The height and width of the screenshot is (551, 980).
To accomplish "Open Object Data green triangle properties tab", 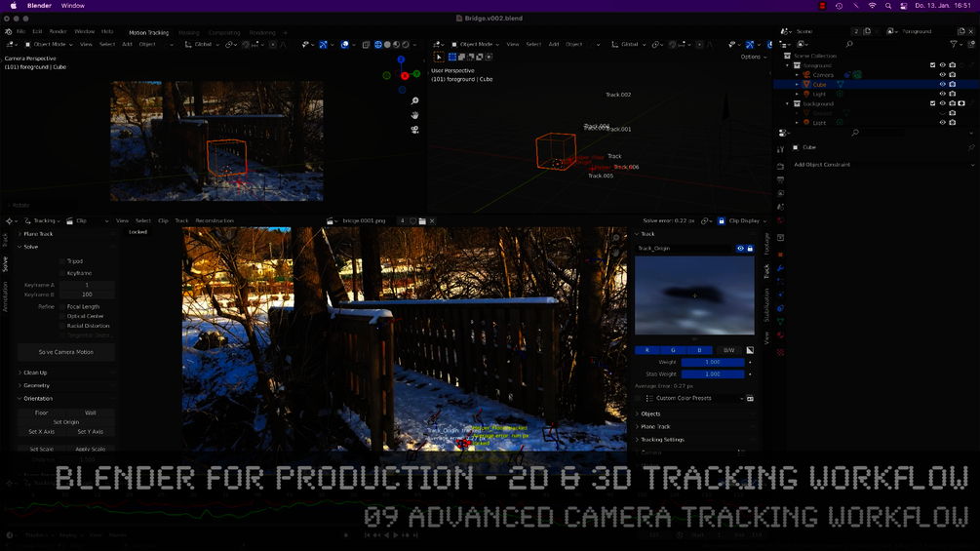I will 781,322.
